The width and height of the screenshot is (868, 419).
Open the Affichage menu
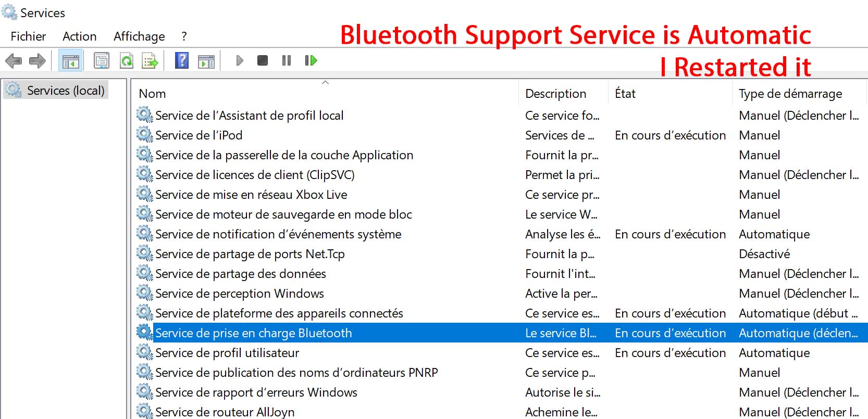[139, 36]
